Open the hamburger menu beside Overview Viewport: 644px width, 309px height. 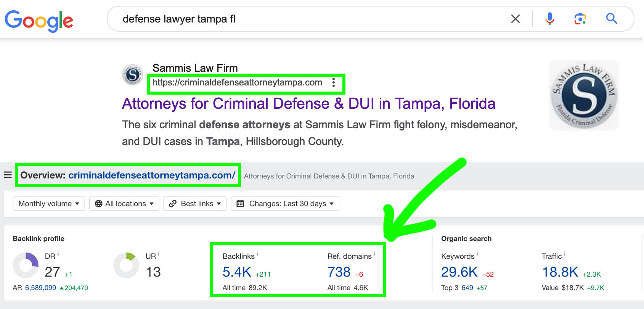pyautogui.click(x=8, y=175)
